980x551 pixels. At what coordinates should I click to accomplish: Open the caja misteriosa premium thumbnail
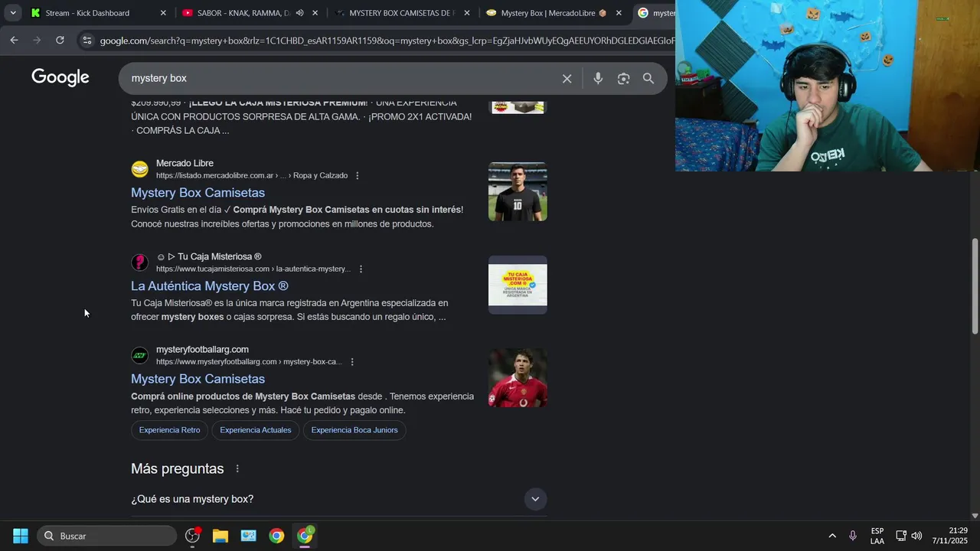coord(518,107)
